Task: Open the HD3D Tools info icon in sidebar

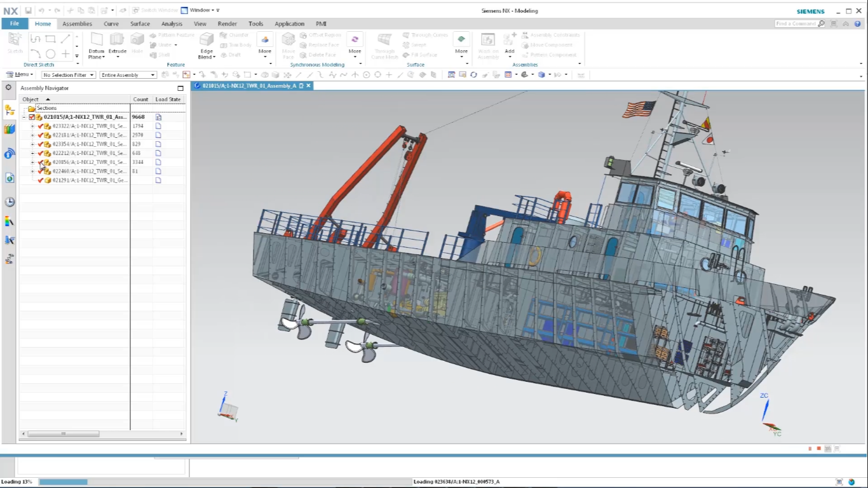Action: click(x=9, y=154)
